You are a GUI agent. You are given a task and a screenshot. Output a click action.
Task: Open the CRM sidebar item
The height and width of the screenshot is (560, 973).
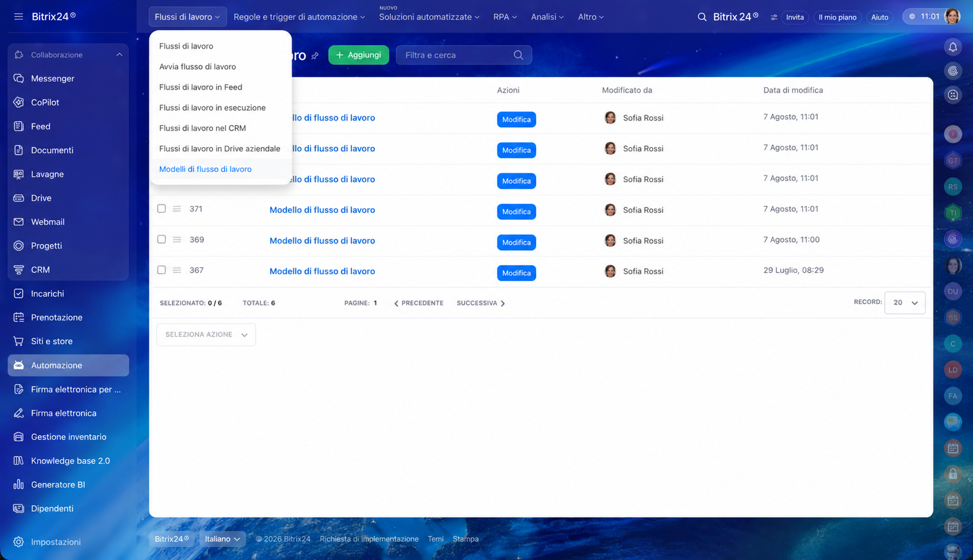pos(40,270)
